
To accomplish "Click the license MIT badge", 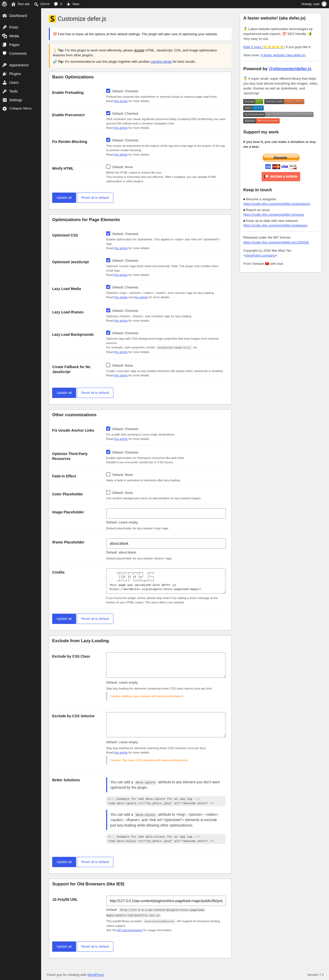I will click(253, 102).
